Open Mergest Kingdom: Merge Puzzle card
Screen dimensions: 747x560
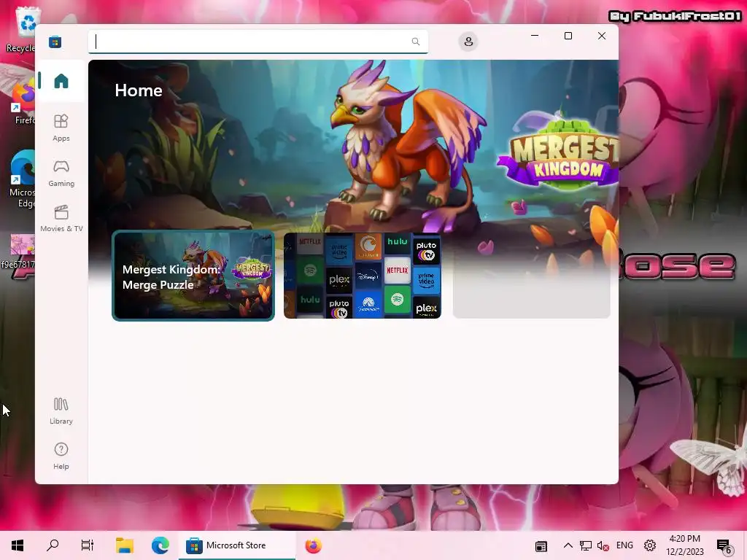[193, 276]
